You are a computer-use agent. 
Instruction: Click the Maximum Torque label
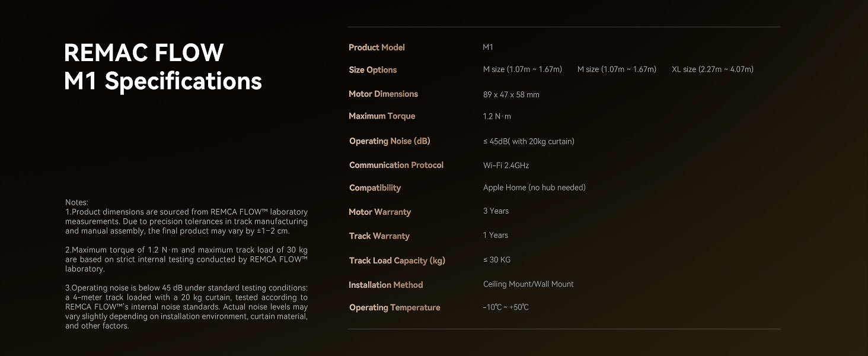click(x=382, y=116)
